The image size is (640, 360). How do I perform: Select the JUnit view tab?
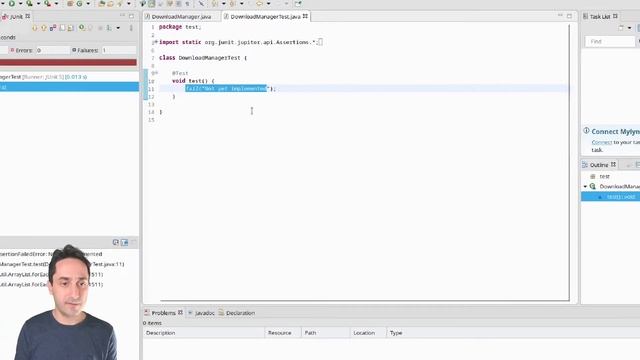tap(16, 16)
